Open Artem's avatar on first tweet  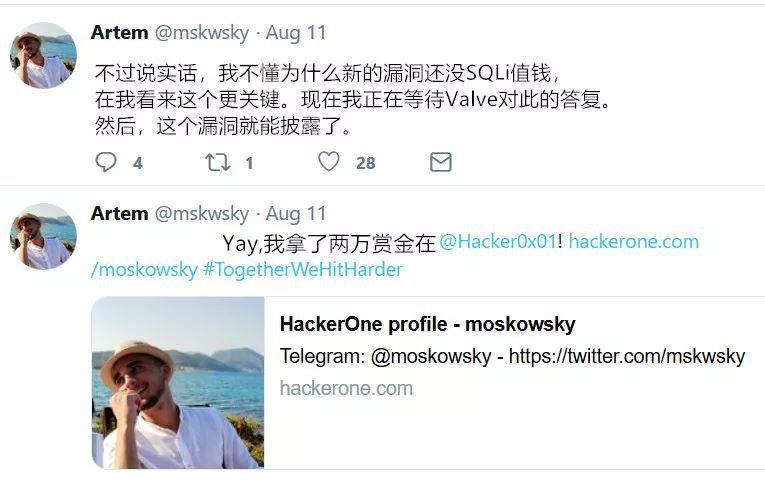pos(43,55)
